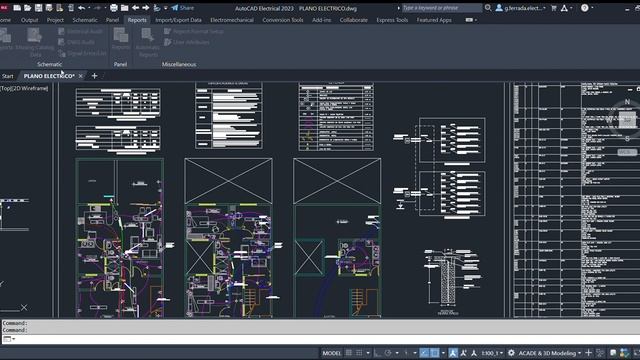Open the ACADE & 3D Modeling workspace dropdown
Viewport: 640px width, 360px height.
click(550, 353)
